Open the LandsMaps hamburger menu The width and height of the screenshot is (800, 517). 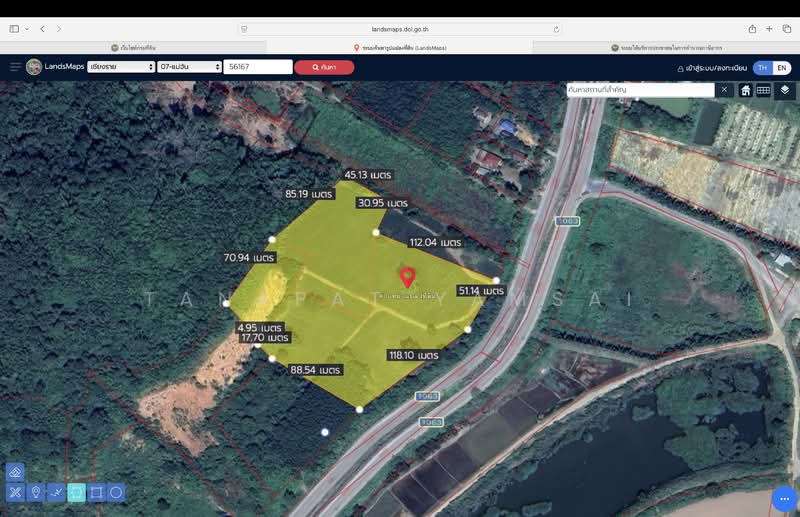pyautogui.click(x=15, y=67)
